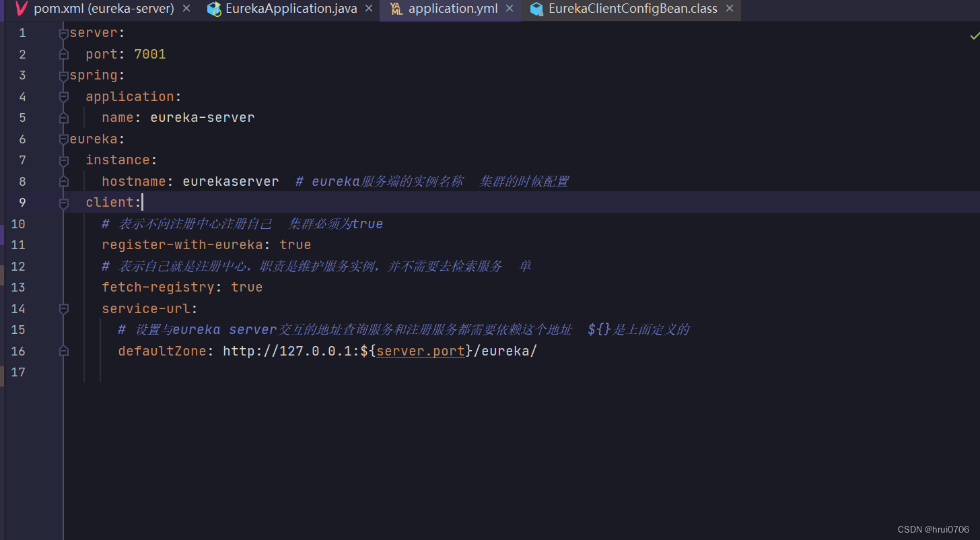Collapse the server block fold marker
Image resolution: width=980 pixels, height=540 pixels.
coord(64,33)
